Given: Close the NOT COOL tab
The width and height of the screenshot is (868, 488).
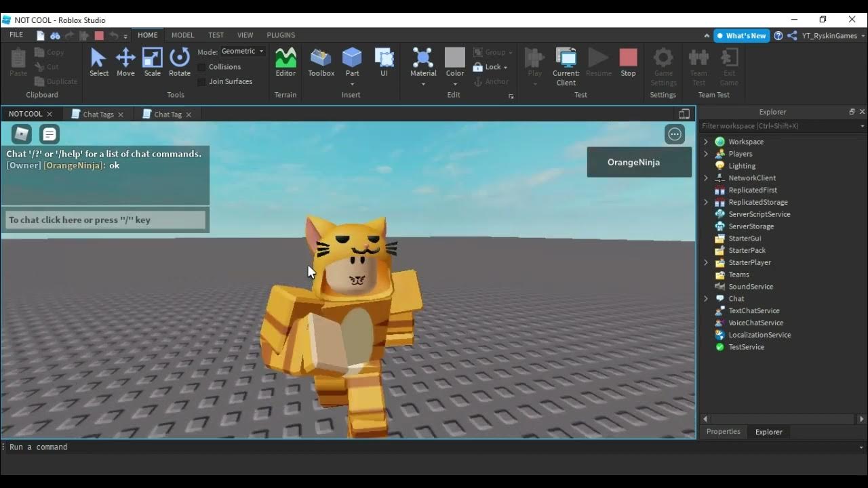Looking at the screenshot, I should pyautogui.click(x=50, y=115).
